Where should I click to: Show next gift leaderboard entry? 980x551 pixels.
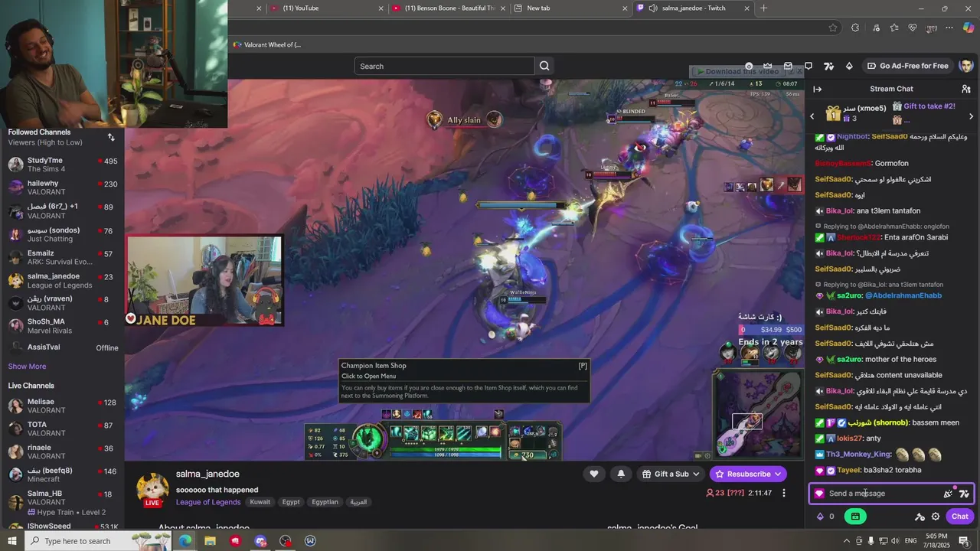tap(971, 116)
